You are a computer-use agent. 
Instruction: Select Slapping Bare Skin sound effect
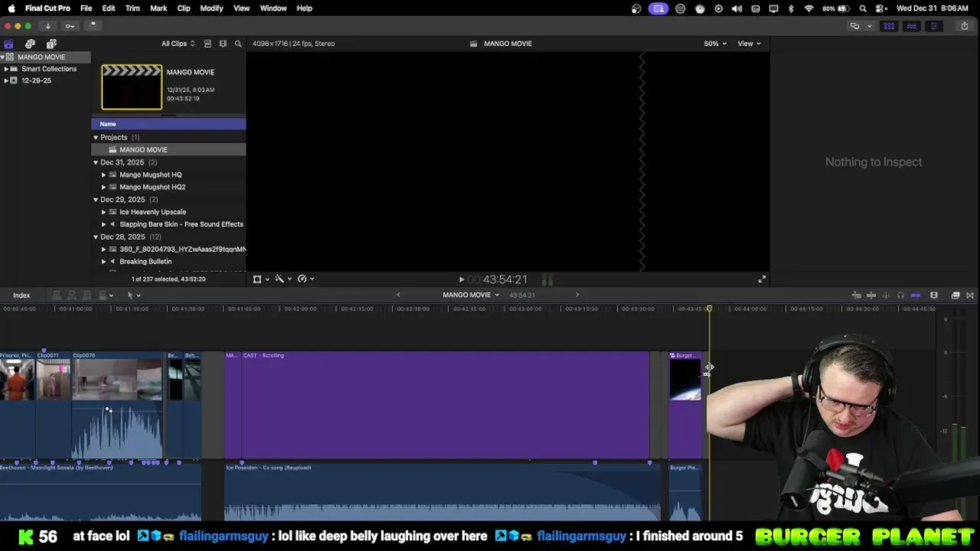pos(181,224)
